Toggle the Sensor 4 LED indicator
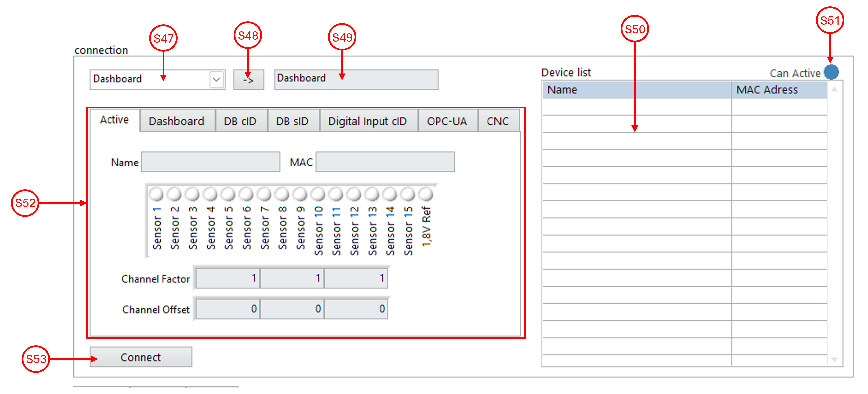Viewport: 868px width, 394px height. click(x=210, y=194)
